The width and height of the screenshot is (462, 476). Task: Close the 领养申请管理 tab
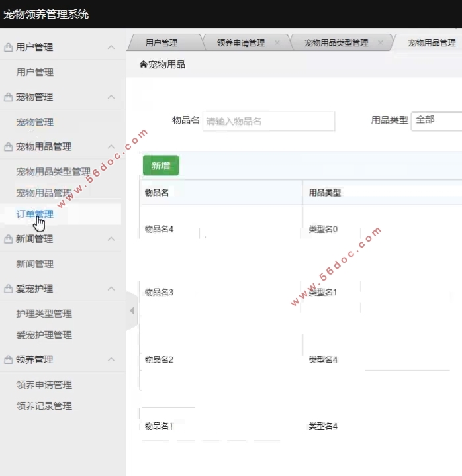pyautogui.click(x=277, y=43)
